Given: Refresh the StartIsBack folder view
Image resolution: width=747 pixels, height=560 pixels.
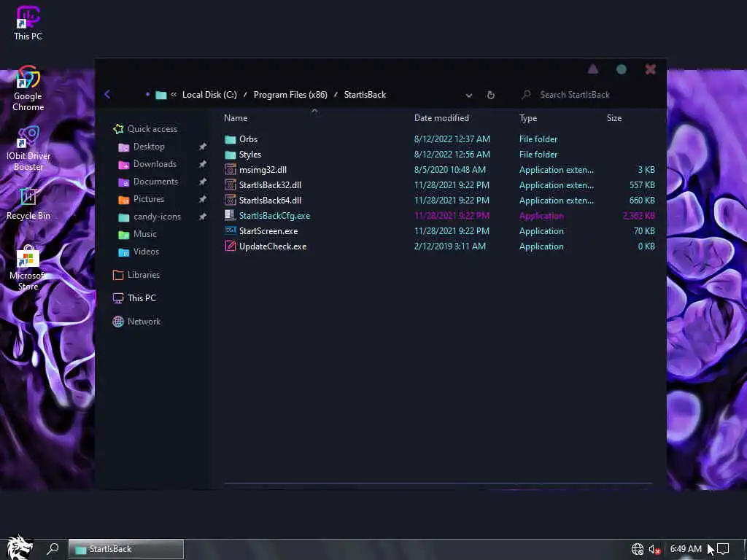Looking at the screenshot, I should 491,95.
